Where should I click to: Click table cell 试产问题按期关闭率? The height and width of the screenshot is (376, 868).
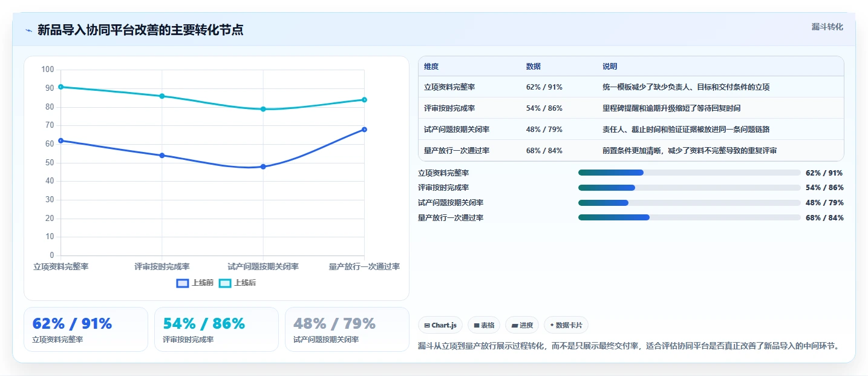[x=457, y=129]
